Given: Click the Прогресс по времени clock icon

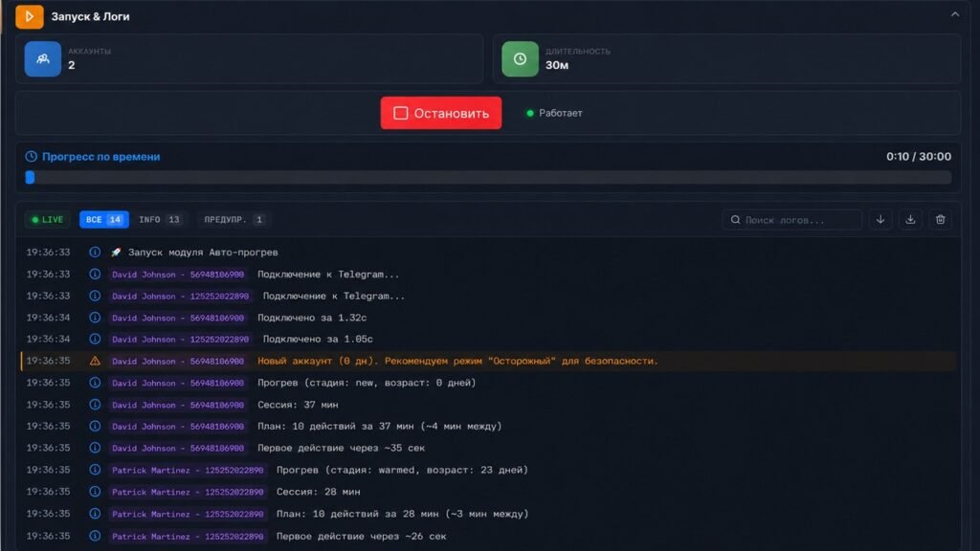Looking at the screenshot, I should [31, 156].
